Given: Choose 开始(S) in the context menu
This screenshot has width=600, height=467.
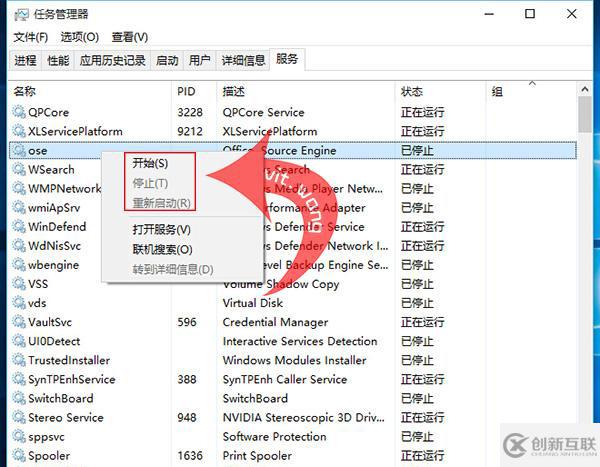Looking at the screenshot, I should (x=150, y=163).
